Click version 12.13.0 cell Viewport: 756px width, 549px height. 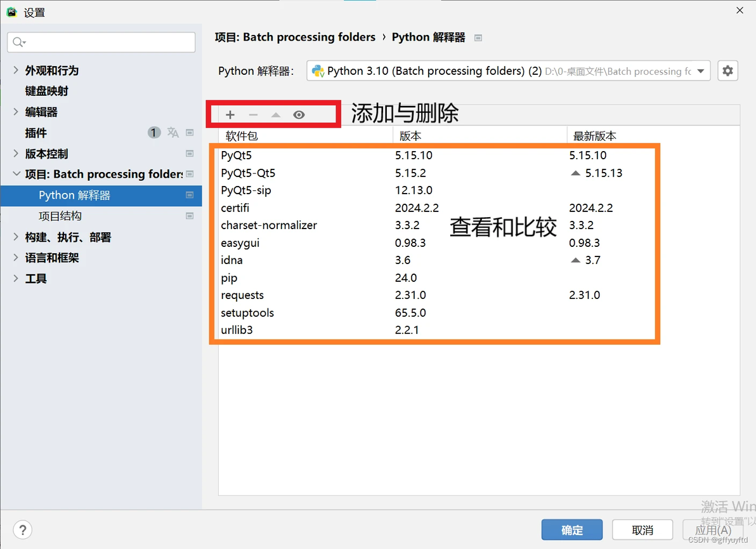click(414, 190)
